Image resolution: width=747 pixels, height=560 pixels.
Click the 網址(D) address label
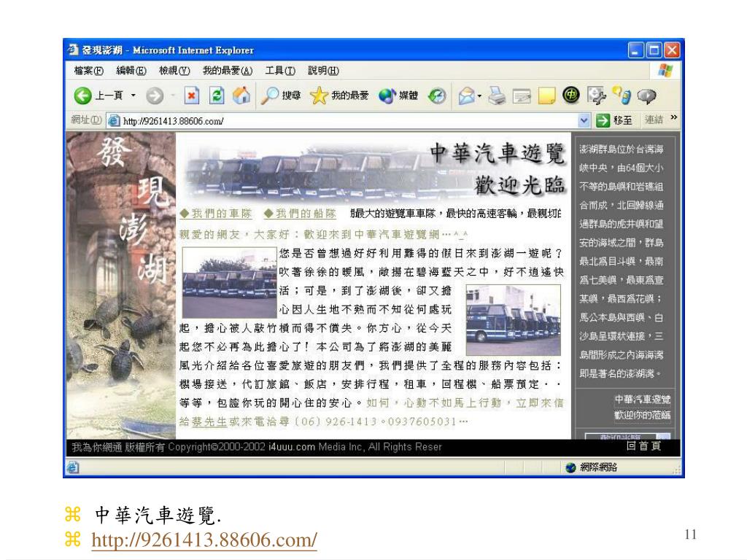[86, 120]
